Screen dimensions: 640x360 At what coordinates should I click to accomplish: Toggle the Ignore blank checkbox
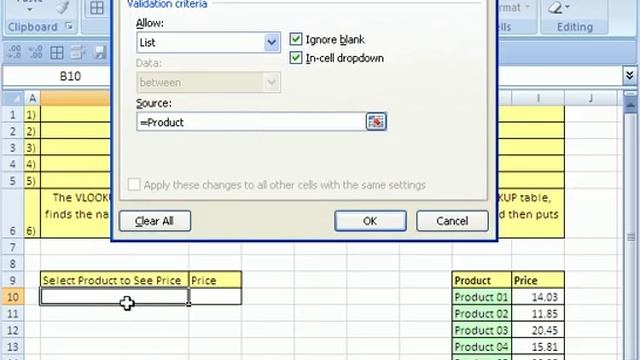pos(296,39)
